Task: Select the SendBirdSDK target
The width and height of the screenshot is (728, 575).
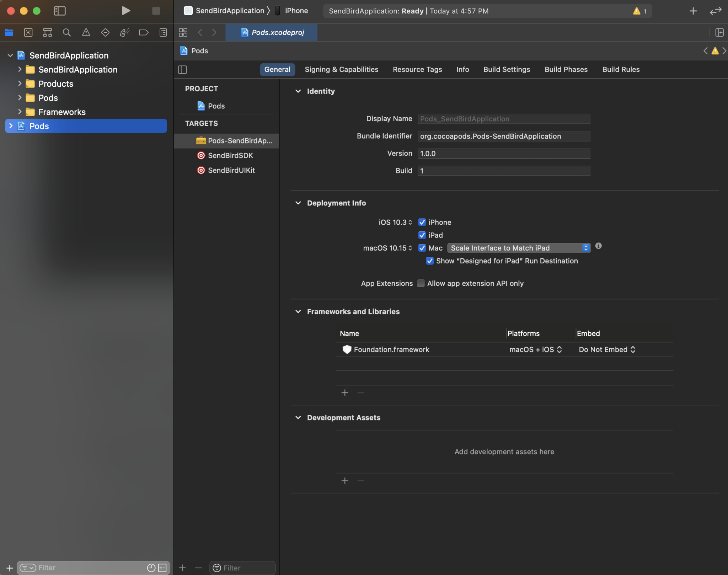Action: 226,155
